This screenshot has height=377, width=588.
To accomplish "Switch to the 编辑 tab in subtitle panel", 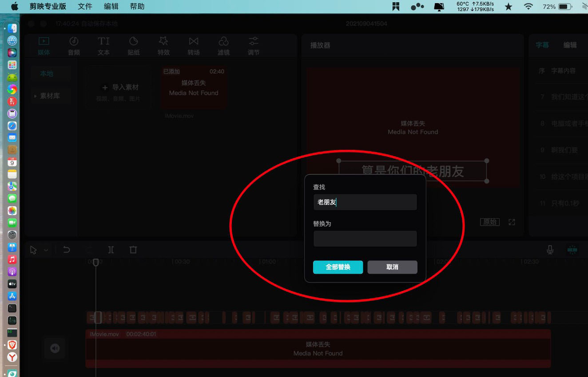I will click(x=570, y=45).
